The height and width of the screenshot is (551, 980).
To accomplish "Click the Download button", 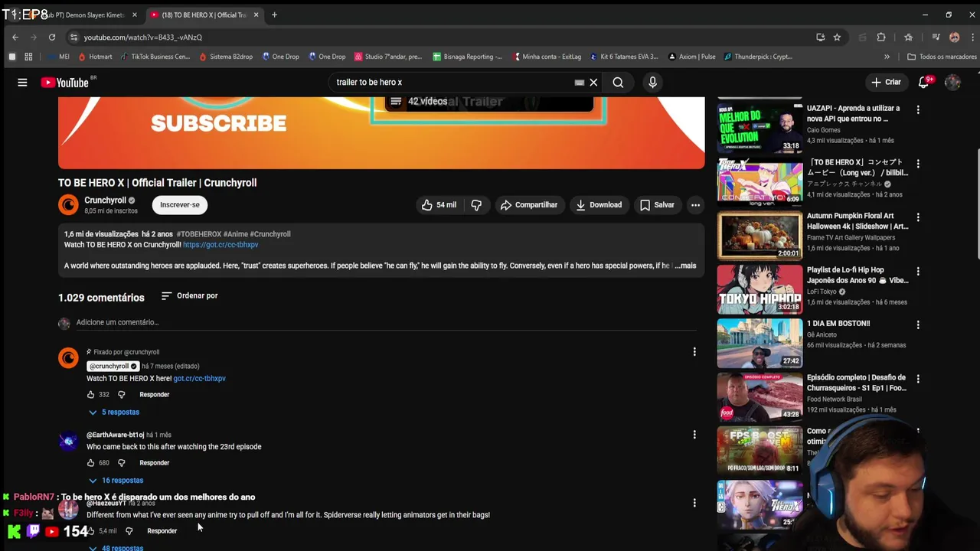I will 599,204.
